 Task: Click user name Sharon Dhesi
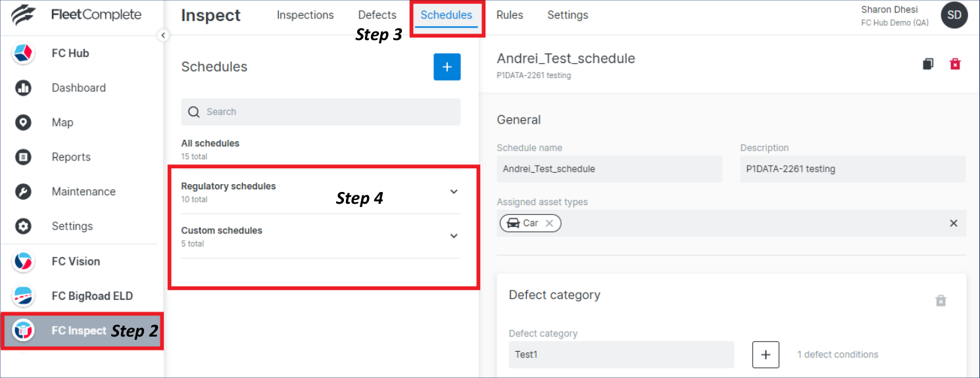(x=889, y=10)
